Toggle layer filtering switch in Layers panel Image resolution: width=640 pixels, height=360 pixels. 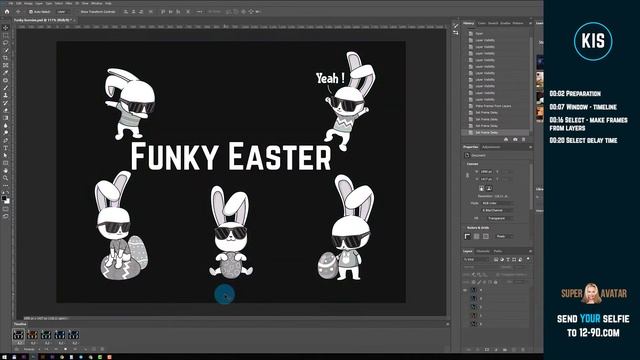click(529, 259)
